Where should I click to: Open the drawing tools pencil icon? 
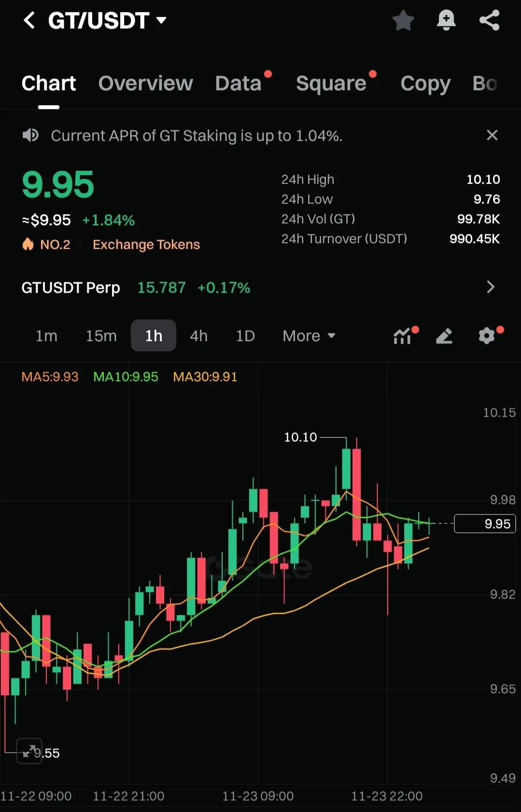click(x=444, y=336)
